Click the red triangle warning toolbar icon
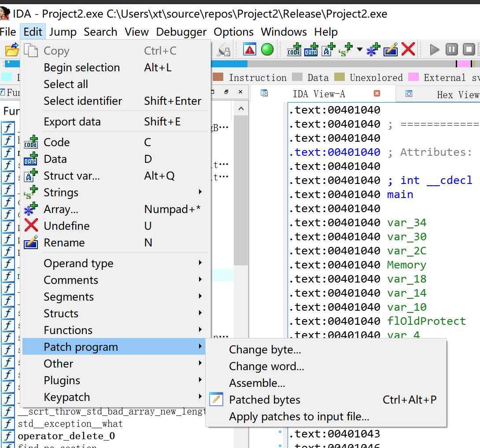The image size is (480, 448). pos(250,50)
